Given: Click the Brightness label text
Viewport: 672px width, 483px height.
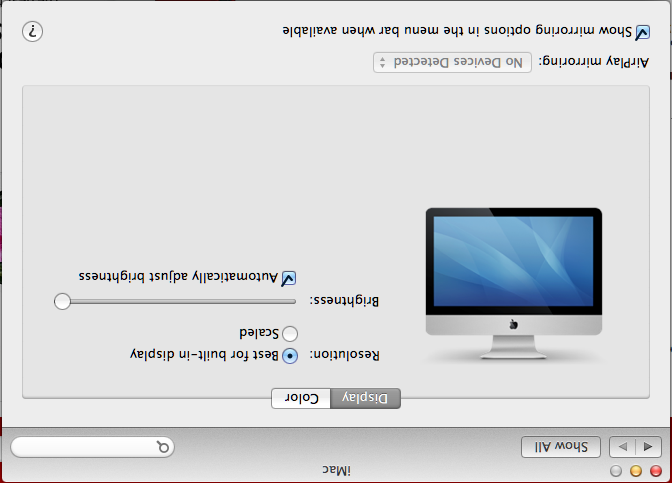Looking at the screenshot, I should click(x=344, y=300).
